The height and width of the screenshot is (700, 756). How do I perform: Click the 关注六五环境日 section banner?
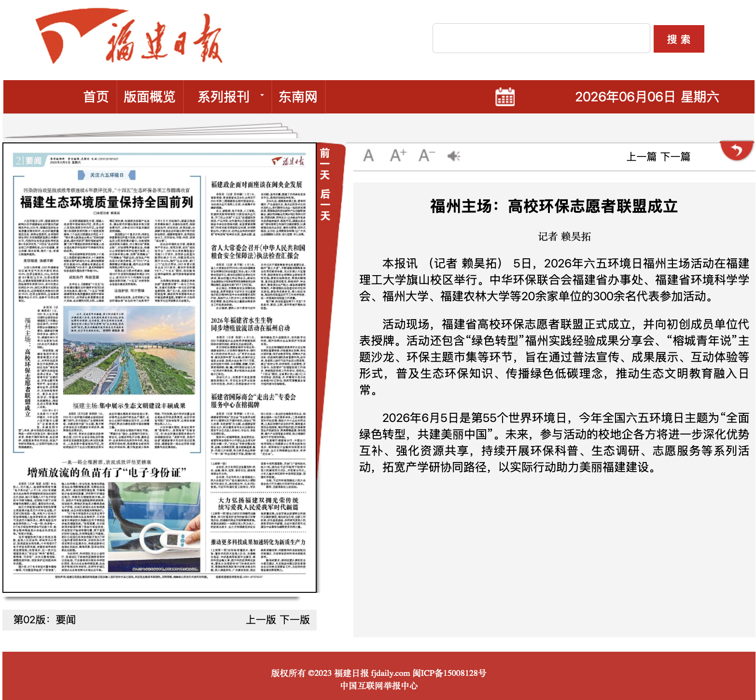click(107, 175)
